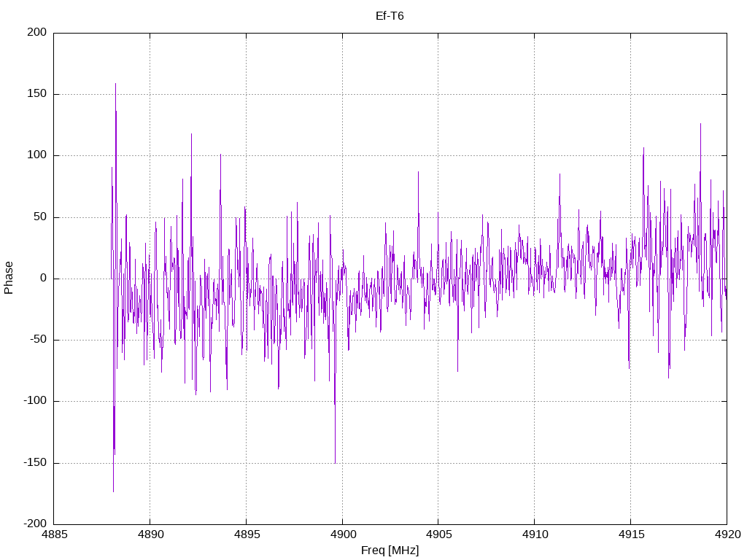Click the y-axis tick label 0
Image resolution: width=747 pixels, height=560 pixels.
(x=43, y=278)
